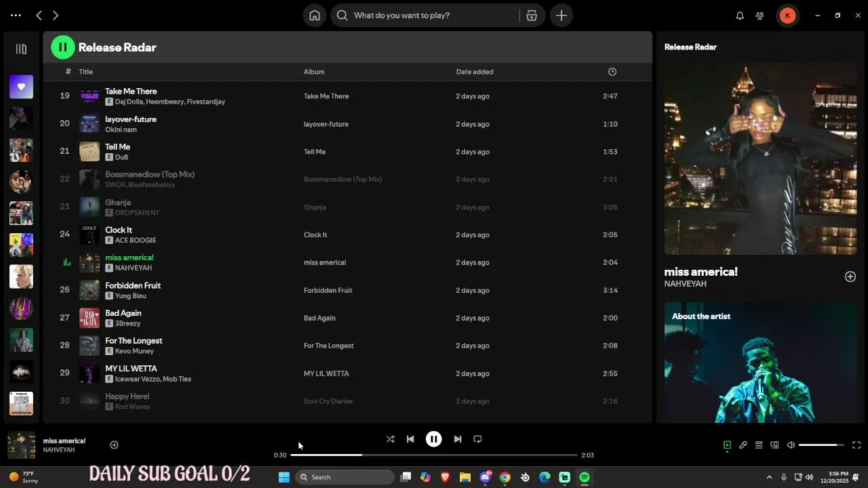Open the Friend Activity icon
The width and height of the screenshot is (868, 488).
click(760, 15)
